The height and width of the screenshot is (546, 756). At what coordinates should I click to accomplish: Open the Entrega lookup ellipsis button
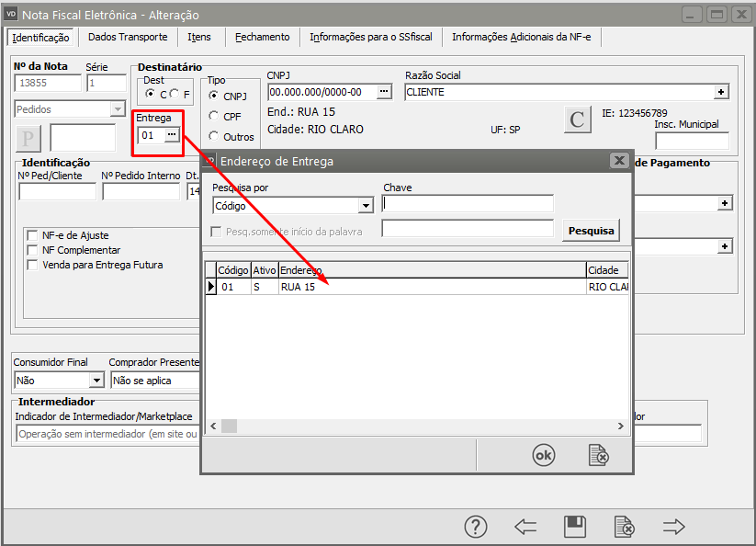coord(172,135)
